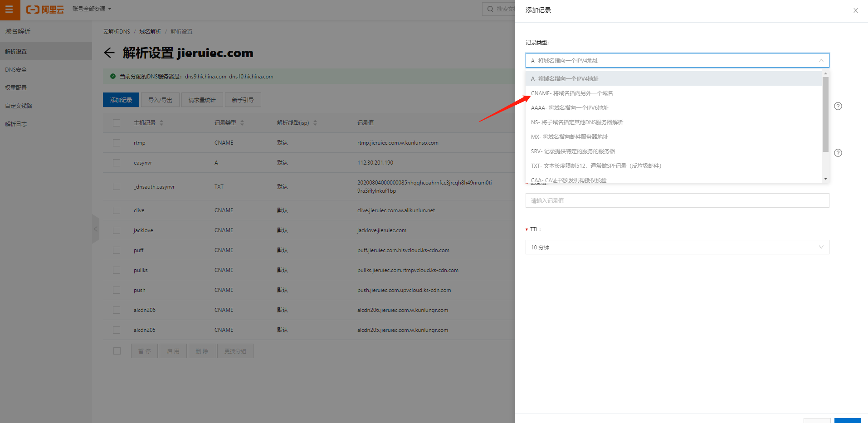Check the alcdn206 record row checkbox
The image size is (868, 423).
pos(117,310)
